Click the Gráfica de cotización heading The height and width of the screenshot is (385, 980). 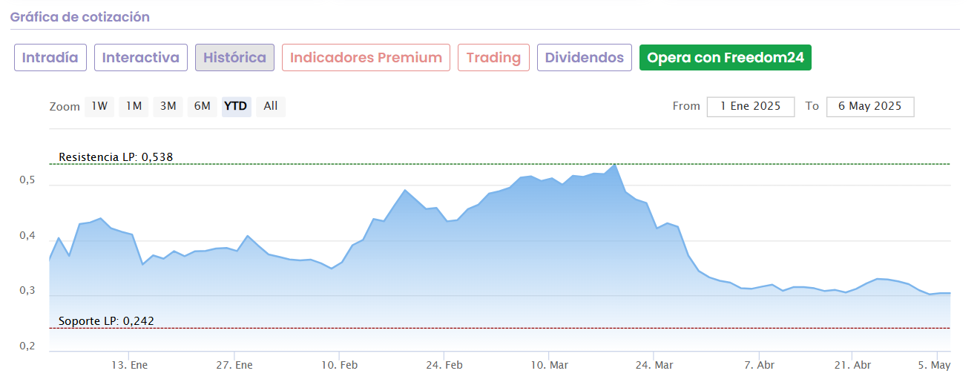click(x=80, y=16)
